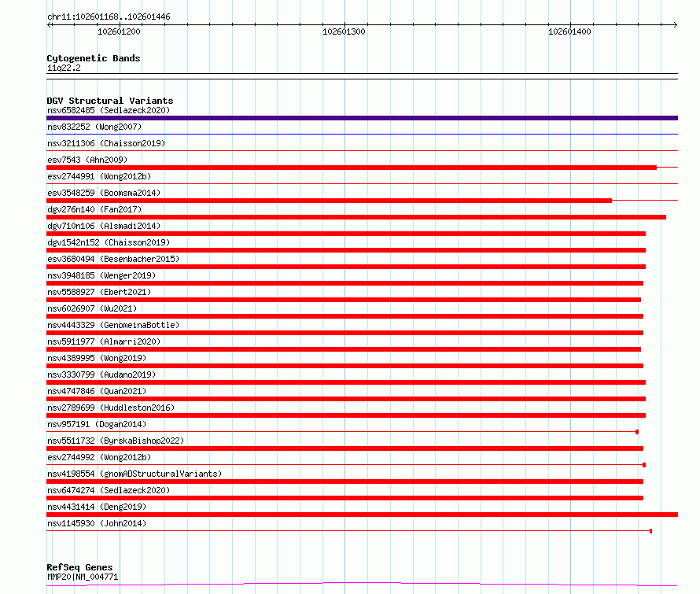Screen dimensions: 700x594
Task: Select variant nsv3948185 (Wenger2019)
Action: (101, 275)
